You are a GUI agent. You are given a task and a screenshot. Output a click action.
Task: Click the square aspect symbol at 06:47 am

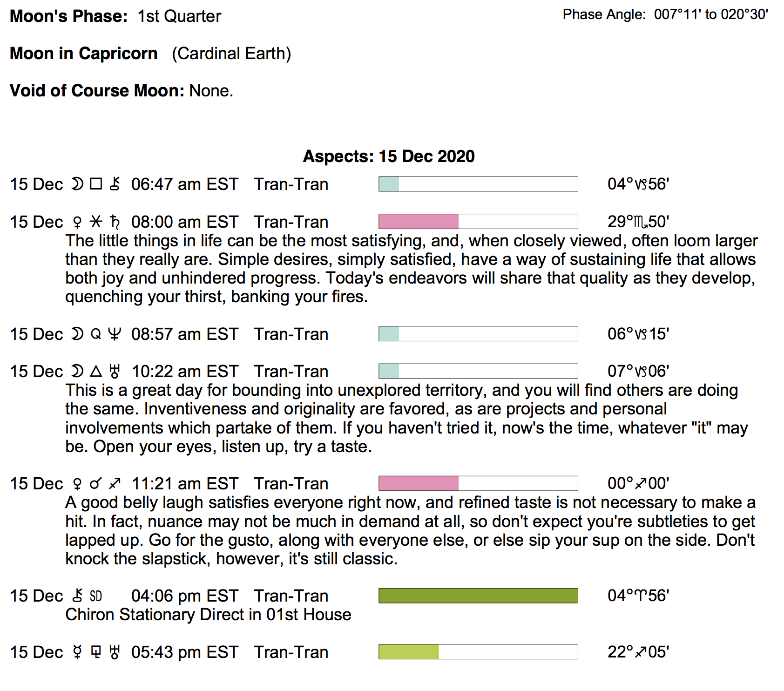[x=96, y=184]
